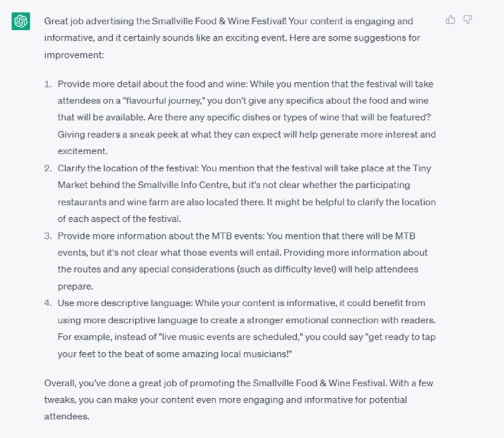This screenshot has height=438, width=504.
Task: Click list number 2 marker
Action: 48,168
